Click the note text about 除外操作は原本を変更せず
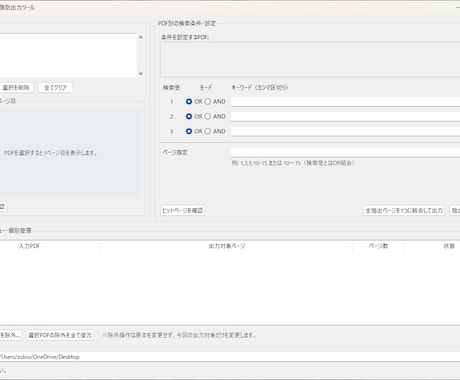The width and height of the screenshot is (460, 380). coord(179,335)
